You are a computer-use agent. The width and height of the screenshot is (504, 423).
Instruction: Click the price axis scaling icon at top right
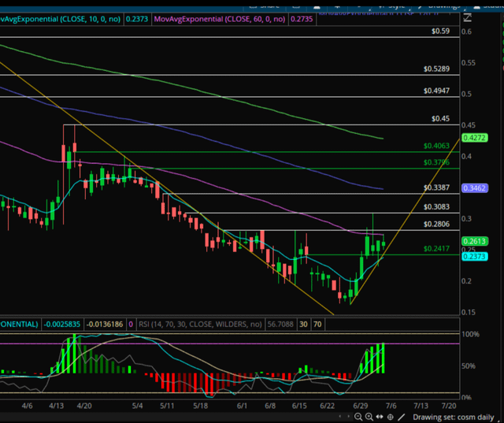[467, 17]
